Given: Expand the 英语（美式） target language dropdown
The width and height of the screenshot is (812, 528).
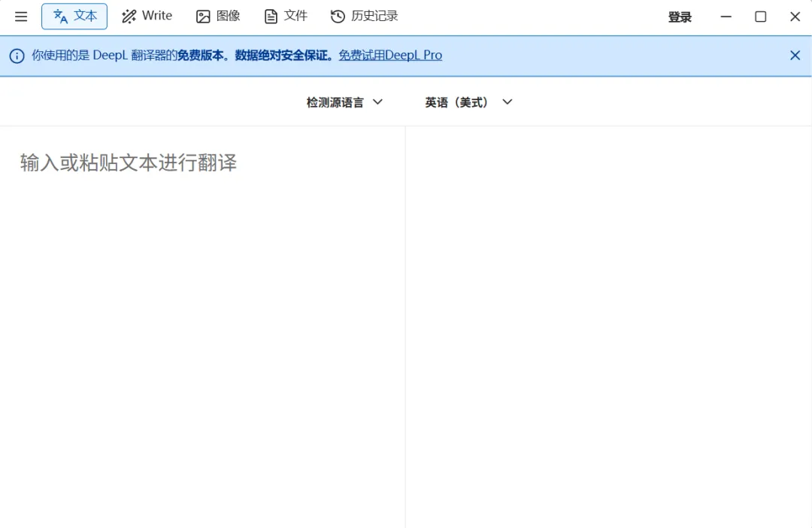Looking at the screenshot, I should coord(468,102).
